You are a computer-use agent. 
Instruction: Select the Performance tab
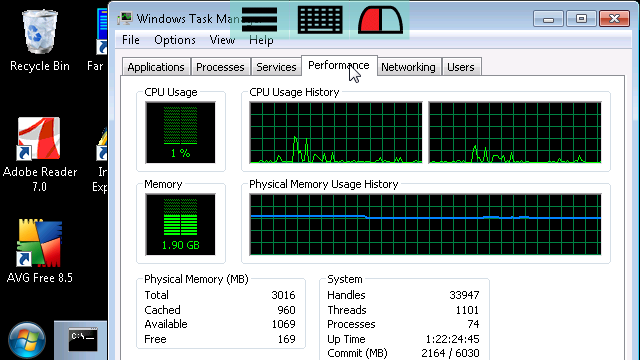pos(339,65)
